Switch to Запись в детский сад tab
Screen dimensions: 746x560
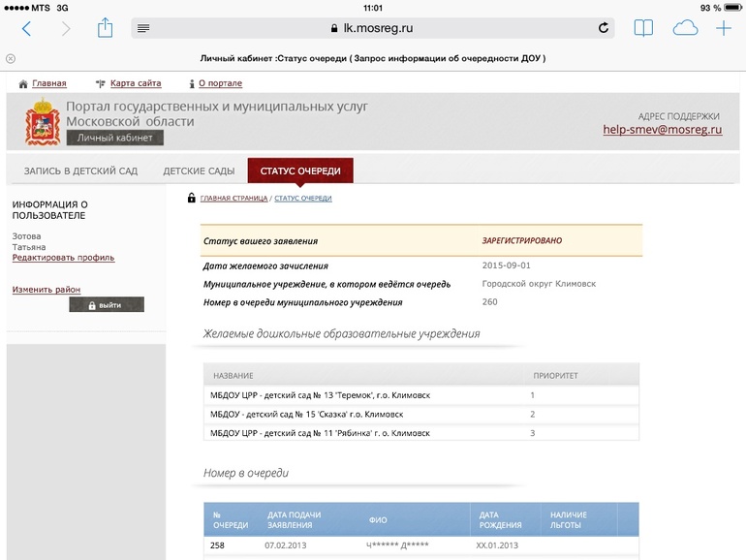point(80,171)
